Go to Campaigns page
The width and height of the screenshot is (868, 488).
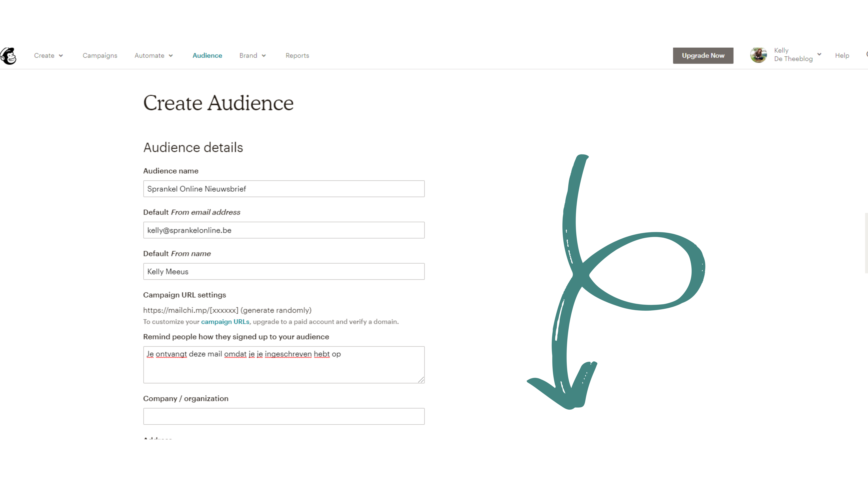click(100, 56)
